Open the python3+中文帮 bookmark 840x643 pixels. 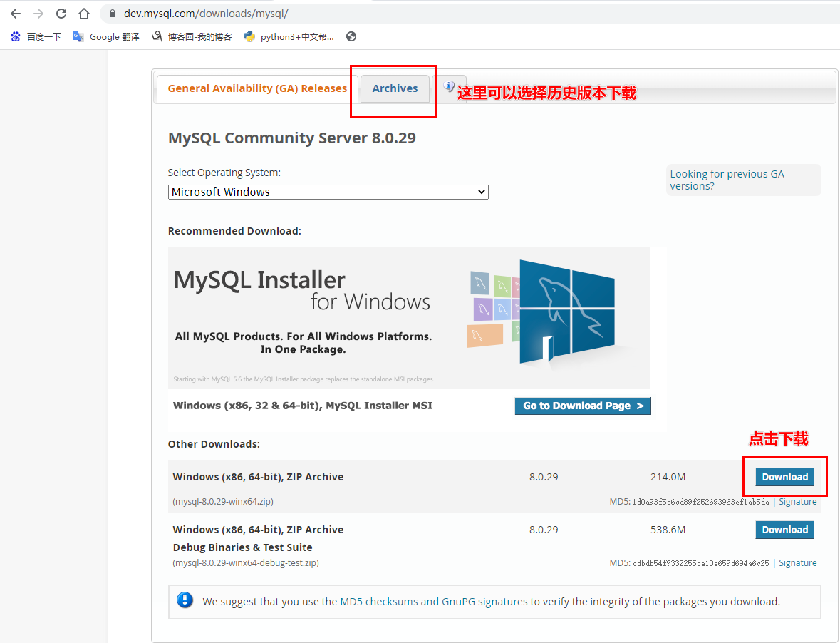pyautogui.click(x=289, y=36)
